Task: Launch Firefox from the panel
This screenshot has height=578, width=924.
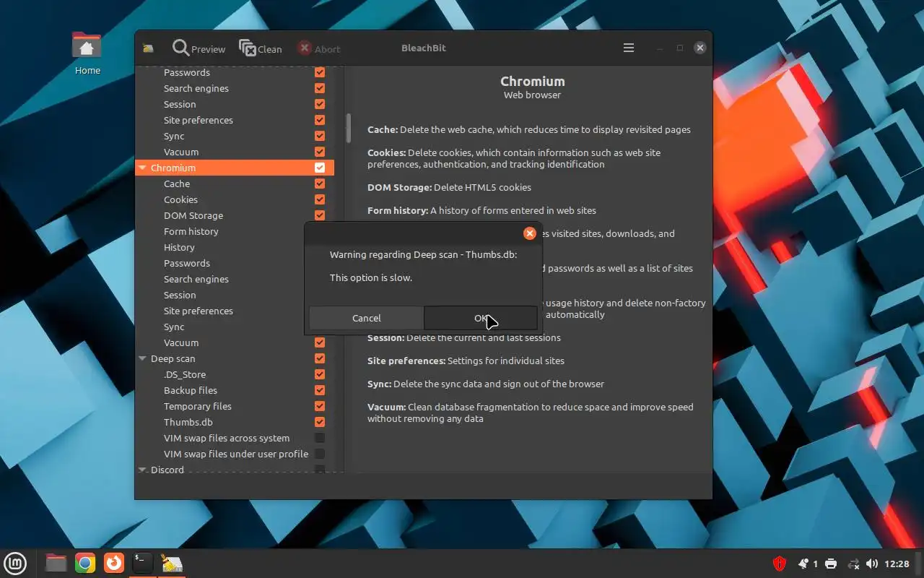Action: (x=113, y=563)
